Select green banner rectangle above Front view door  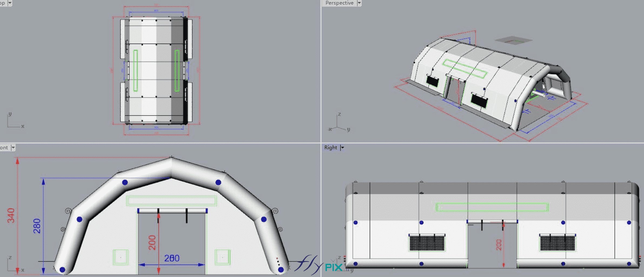pyautogui.click(x=172, y=201)
